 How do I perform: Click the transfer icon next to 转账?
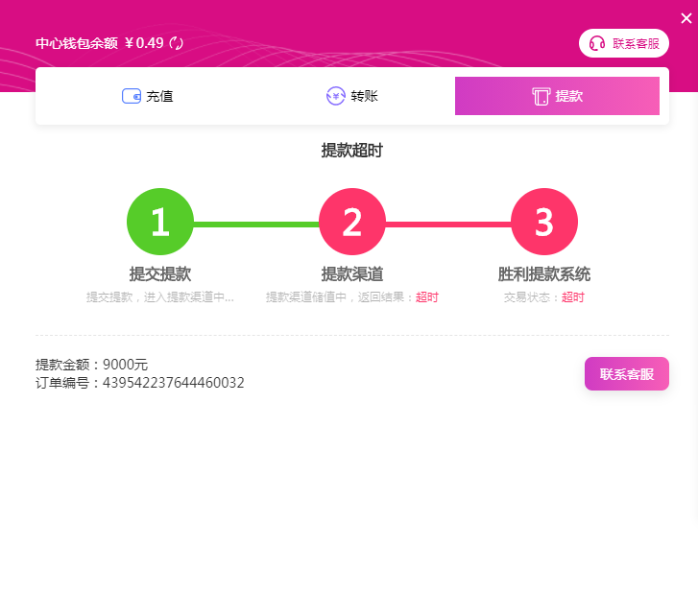tap(335, 96)
